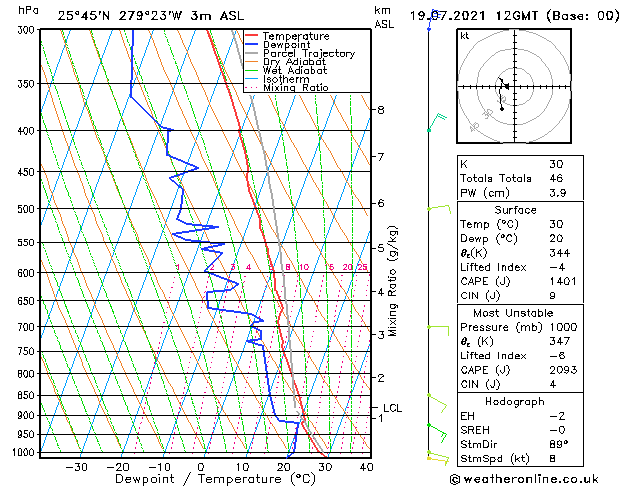
Task: Click the hPa axis unit label
Action: pyautogui.click(x=28, y=11)
